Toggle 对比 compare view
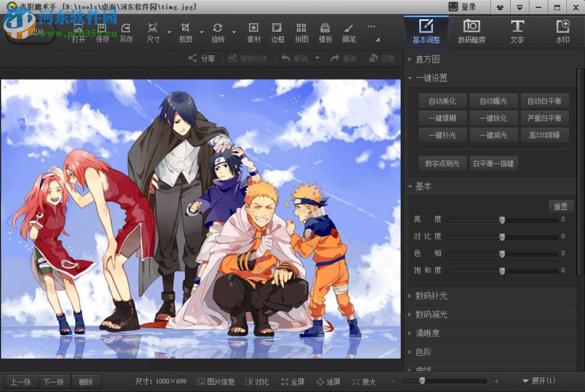Viewport: 585px width, 392px height. click(x=257, y=381)
